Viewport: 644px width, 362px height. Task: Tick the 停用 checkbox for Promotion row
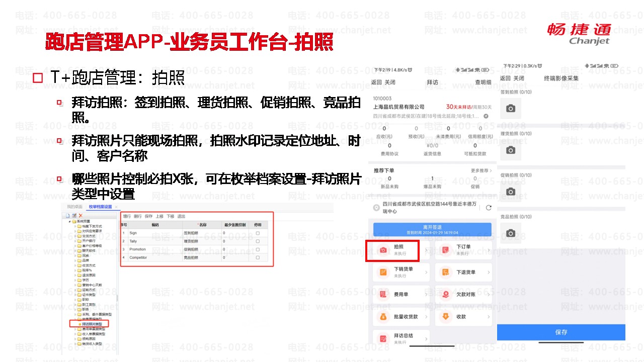coord(258,249)
